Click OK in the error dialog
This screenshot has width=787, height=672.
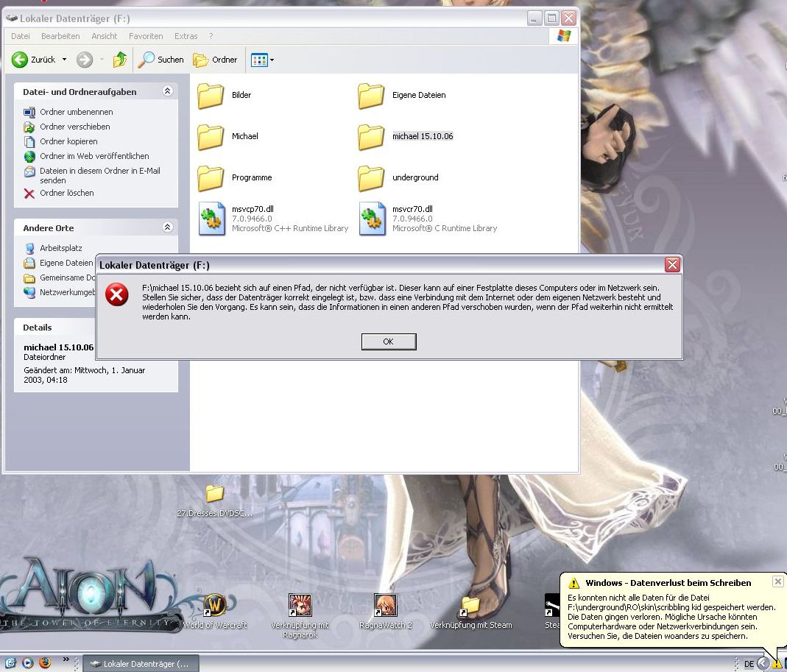tap(389, 342)
